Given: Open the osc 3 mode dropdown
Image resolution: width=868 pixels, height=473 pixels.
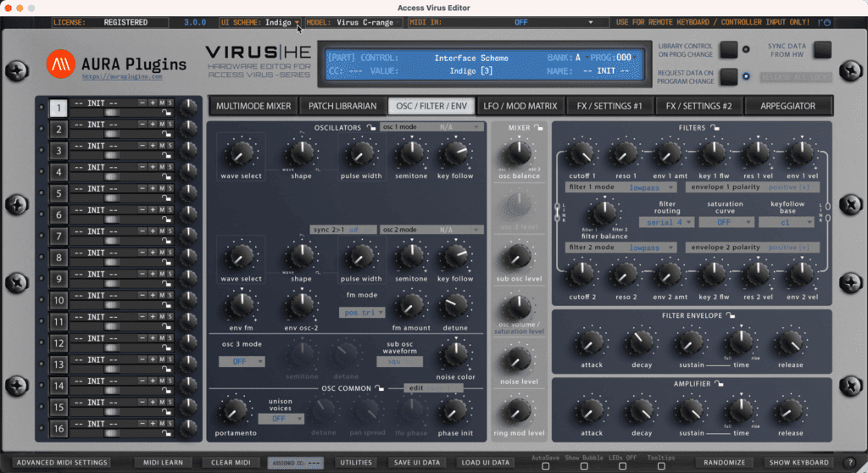Looking at the screenshot, I should point(242,361).
